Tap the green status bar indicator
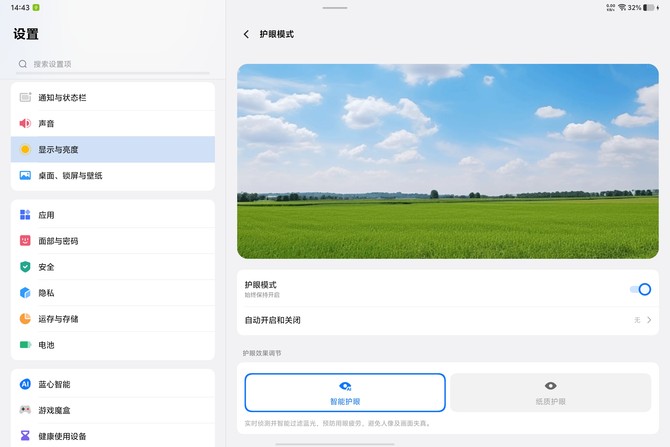The image size is (670, 447). click(x=36, y=7)
